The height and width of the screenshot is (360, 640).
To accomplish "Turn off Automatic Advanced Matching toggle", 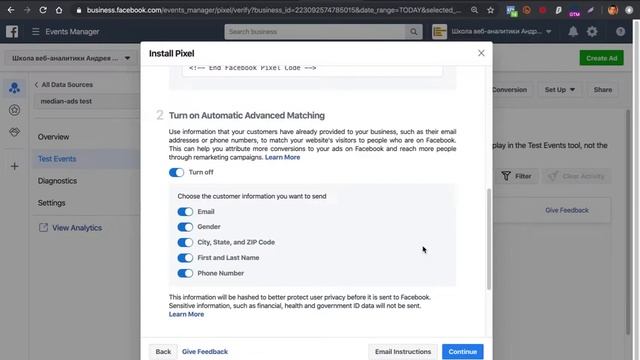I will point(176,172).
